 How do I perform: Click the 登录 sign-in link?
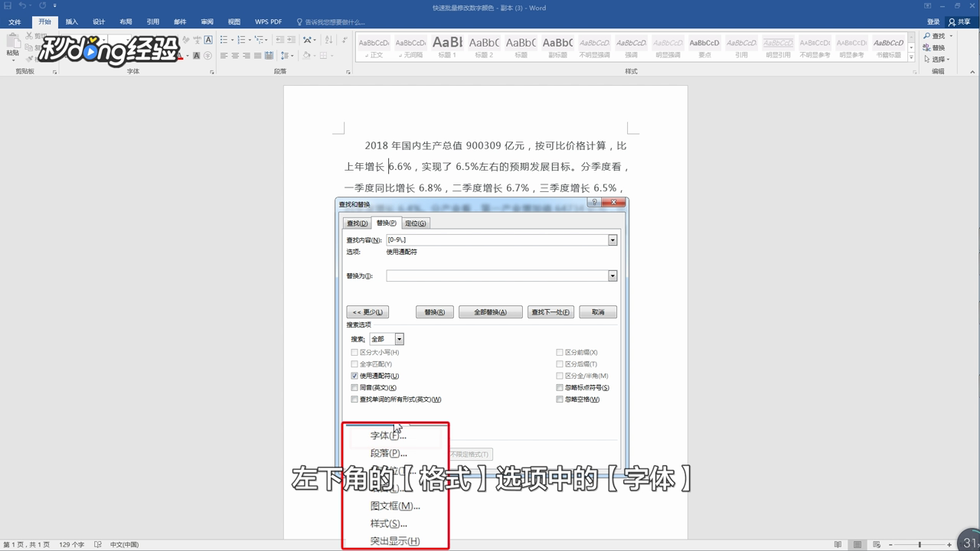[933, 22]
